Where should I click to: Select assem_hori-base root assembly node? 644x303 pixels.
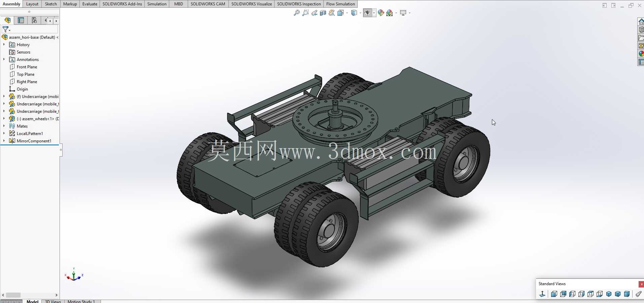[x=30, y=37]
